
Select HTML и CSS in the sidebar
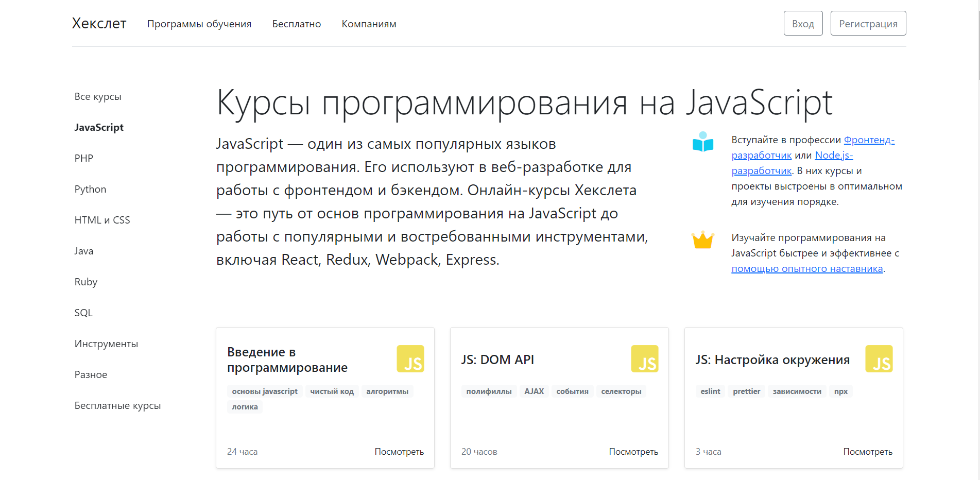click(x=102, y=220)
